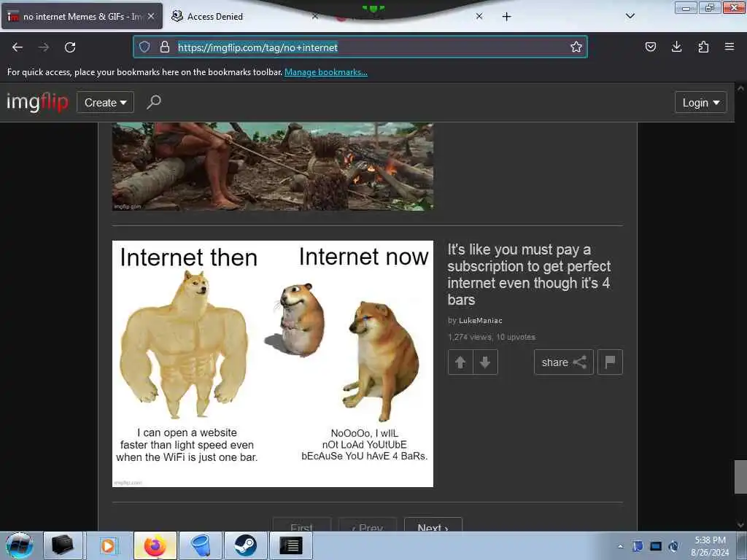
Task: Click the First page button
Action: (301, 525)
